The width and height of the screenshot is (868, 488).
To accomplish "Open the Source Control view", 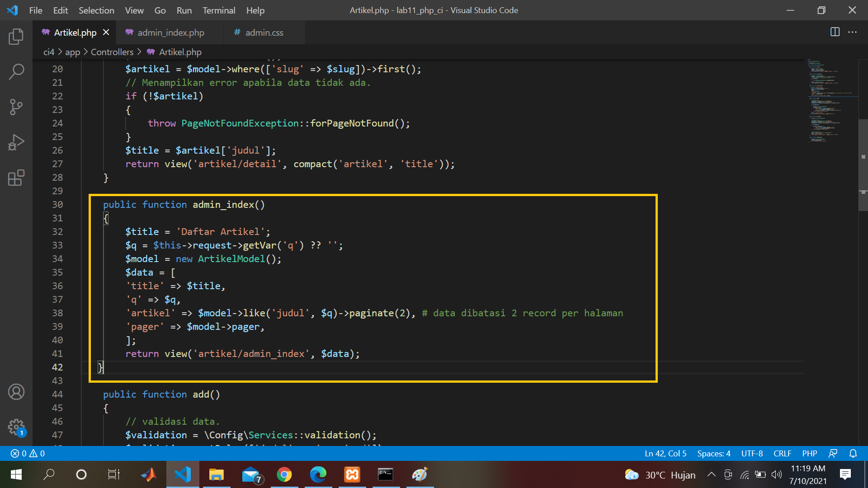I will 16,107.
